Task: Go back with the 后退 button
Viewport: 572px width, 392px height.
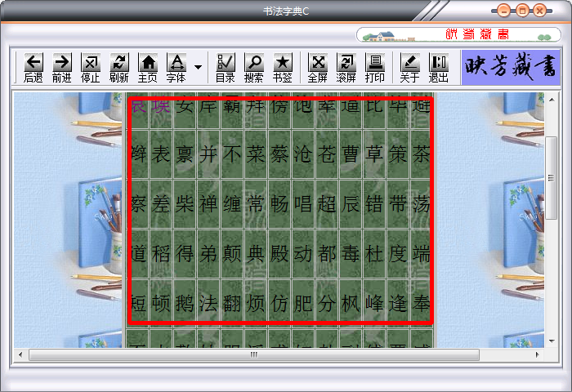Action: coord(34,68)
